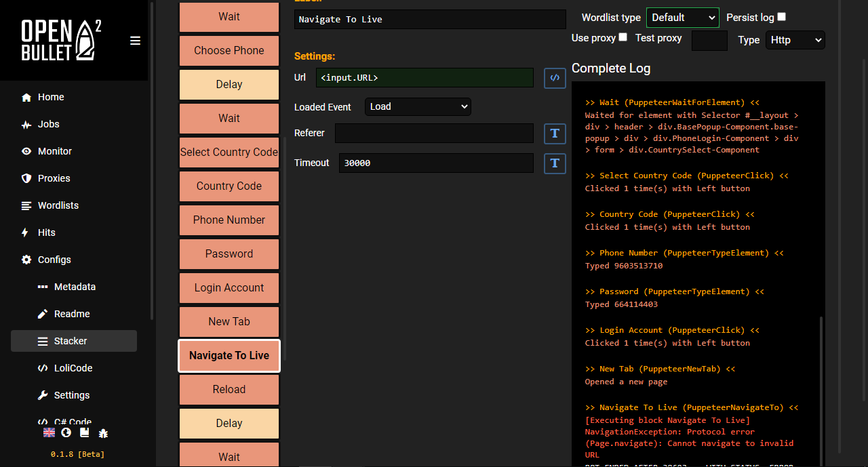Open the Wordlists sidebar page
The width and height of the screenshot is (868, 467).
[x=58, y=205]
